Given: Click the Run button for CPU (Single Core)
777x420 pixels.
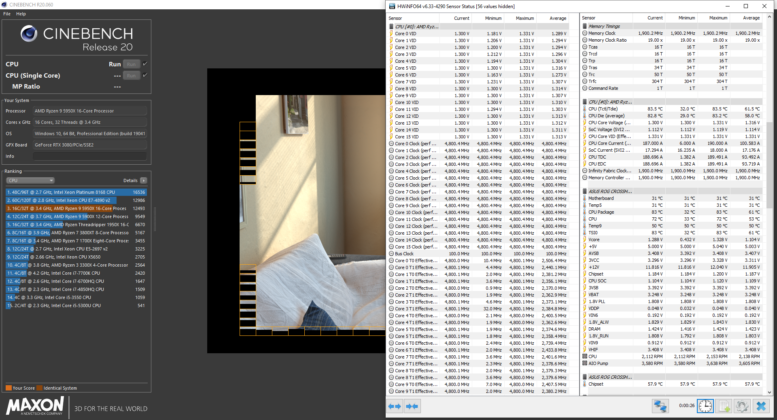Looking at the screenshot, I should click(131, 76).
